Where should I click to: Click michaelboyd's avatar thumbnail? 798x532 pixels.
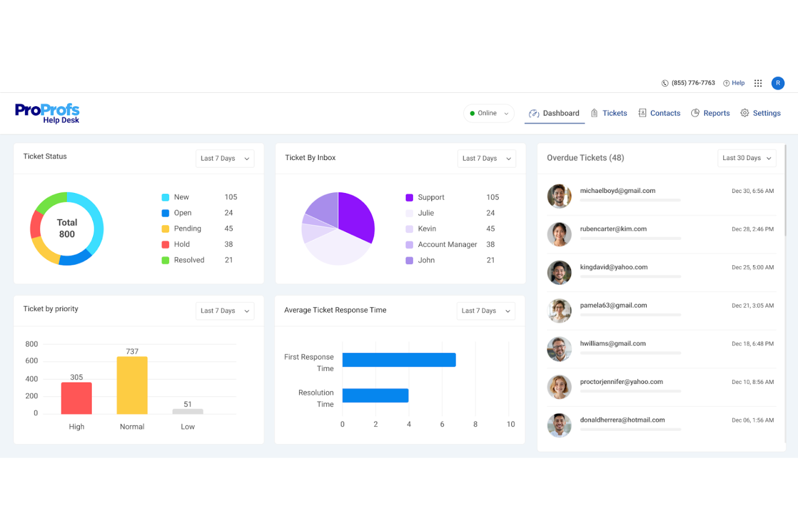[x=559, y=196]
